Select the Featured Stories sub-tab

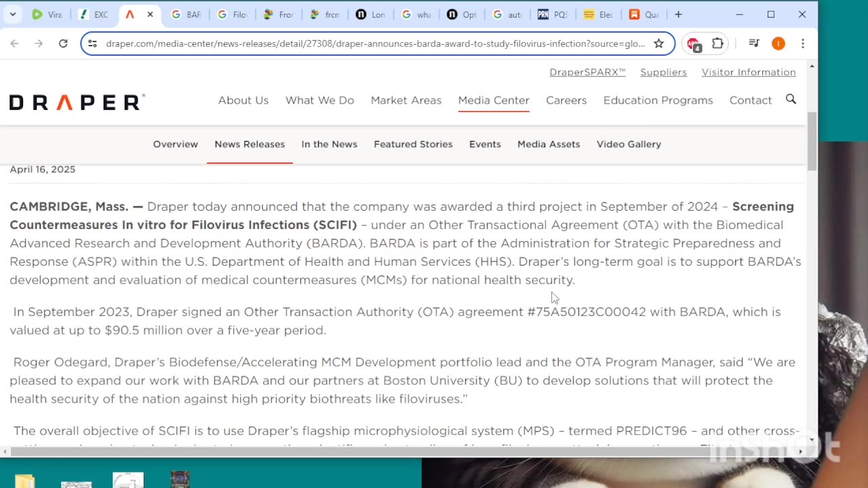coord(413,144)
